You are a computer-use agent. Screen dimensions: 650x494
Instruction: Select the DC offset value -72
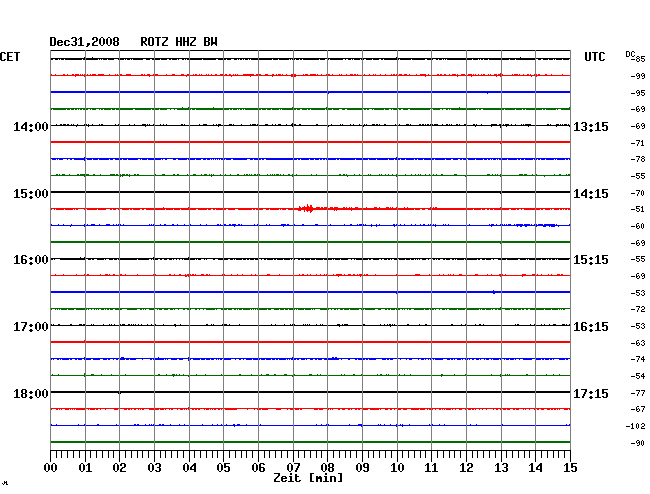(638, 309)
